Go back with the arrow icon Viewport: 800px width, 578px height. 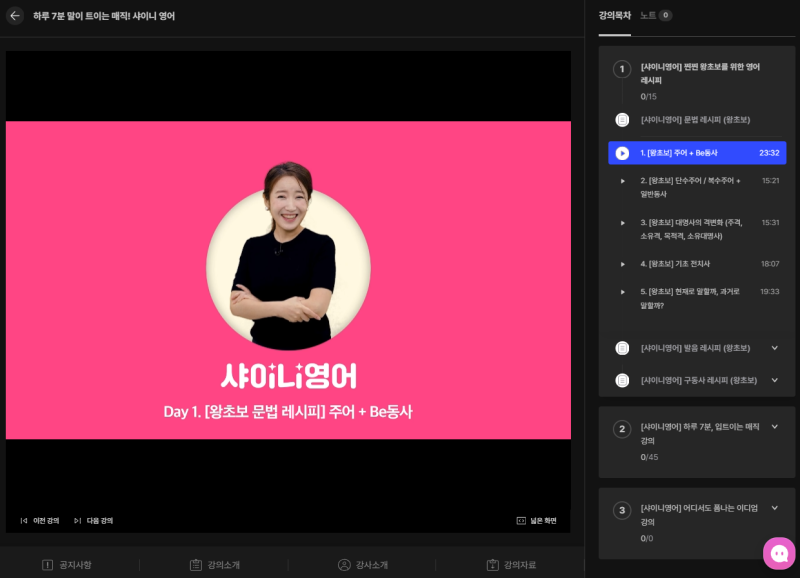[15, 16]
